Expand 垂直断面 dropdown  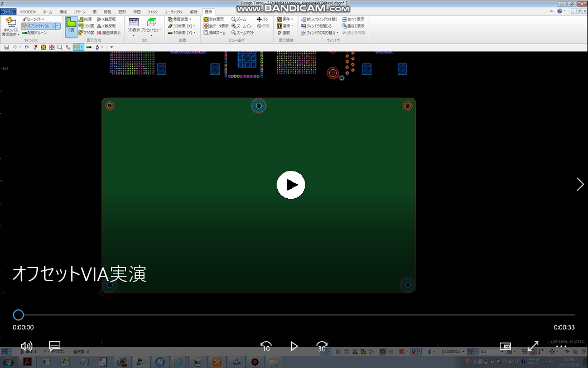click(190, 19)
